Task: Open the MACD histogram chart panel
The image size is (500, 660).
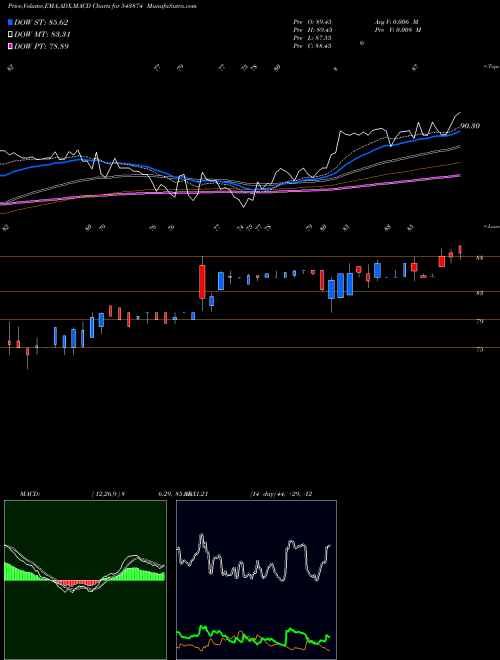Action: tap(85, 580)
